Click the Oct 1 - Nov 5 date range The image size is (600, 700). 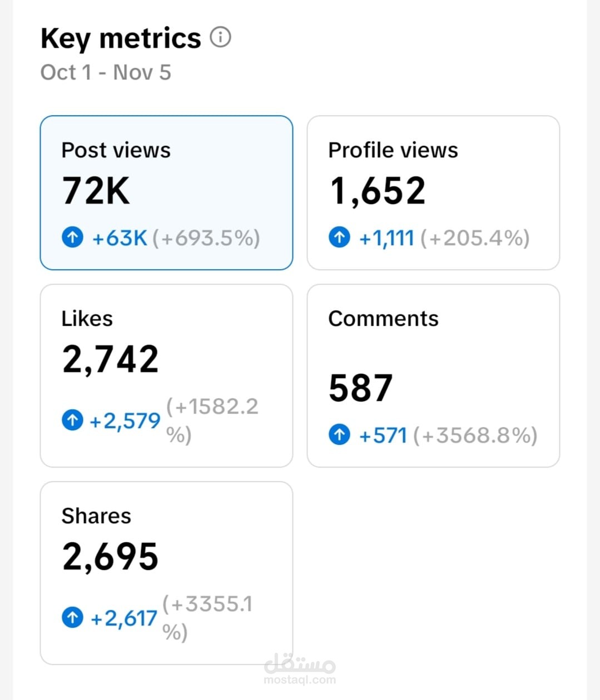tap(106, 72)
